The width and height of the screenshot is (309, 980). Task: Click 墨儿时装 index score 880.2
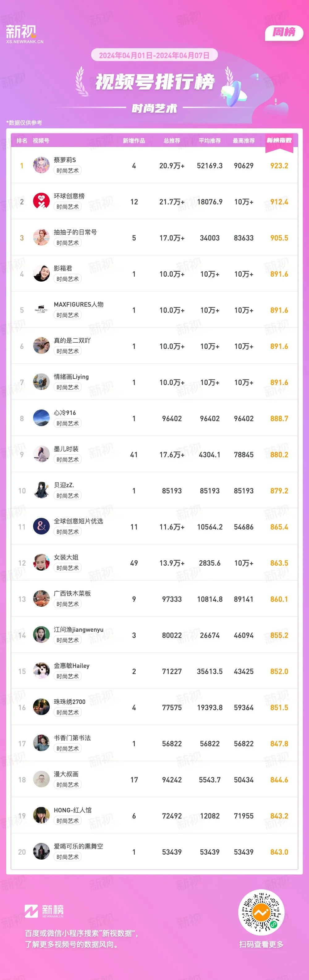click(x=279, y=454)
